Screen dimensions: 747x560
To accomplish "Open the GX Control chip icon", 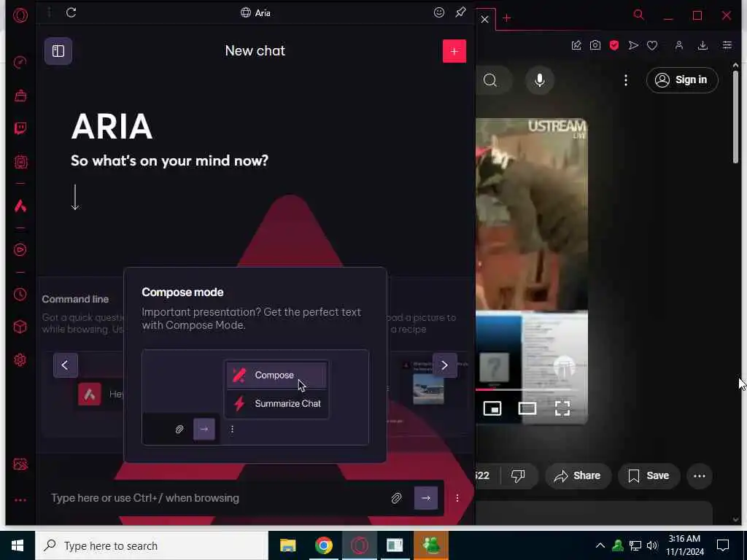I will coord(20,162).
